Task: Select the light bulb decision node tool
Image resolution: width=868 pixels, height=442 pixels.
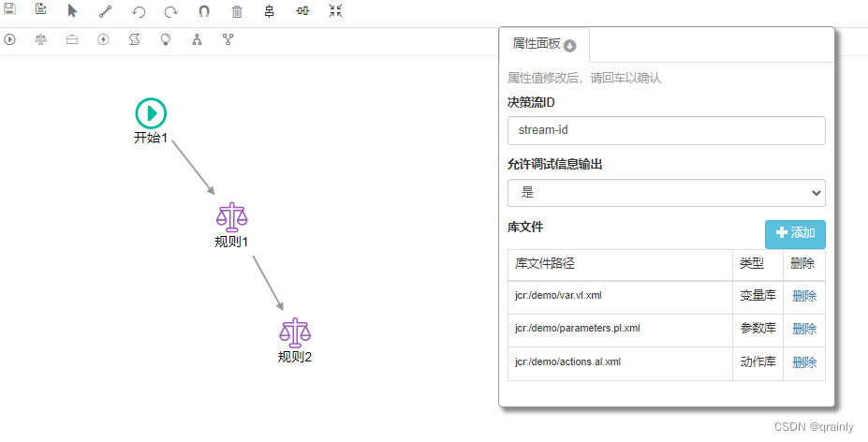Action: (x=165, y=39)
